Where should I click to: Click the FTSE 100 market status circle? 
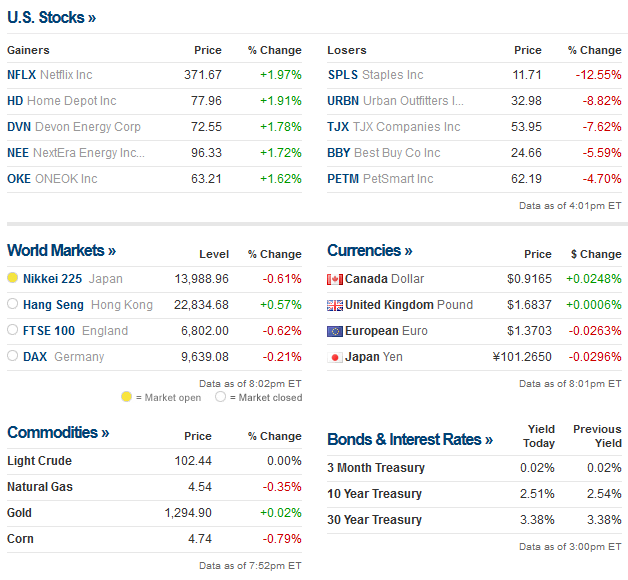pyautogui.click(x=12, y=331)
